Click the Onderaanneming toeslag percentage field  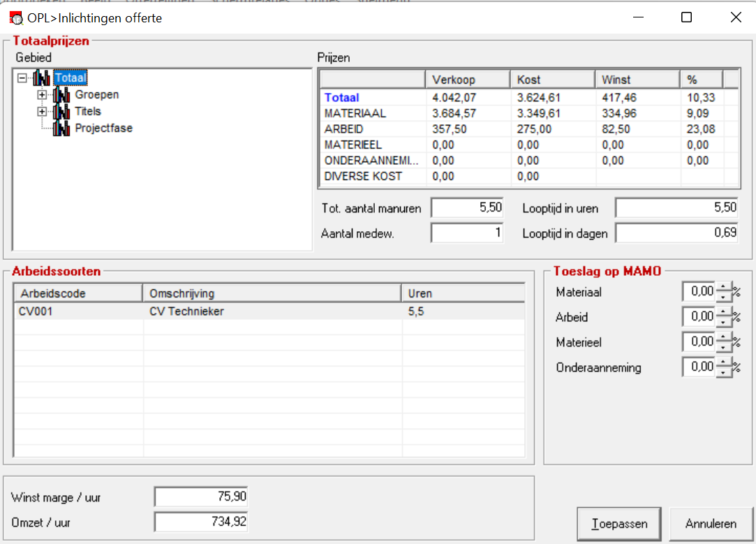click(x=699, y=367)
